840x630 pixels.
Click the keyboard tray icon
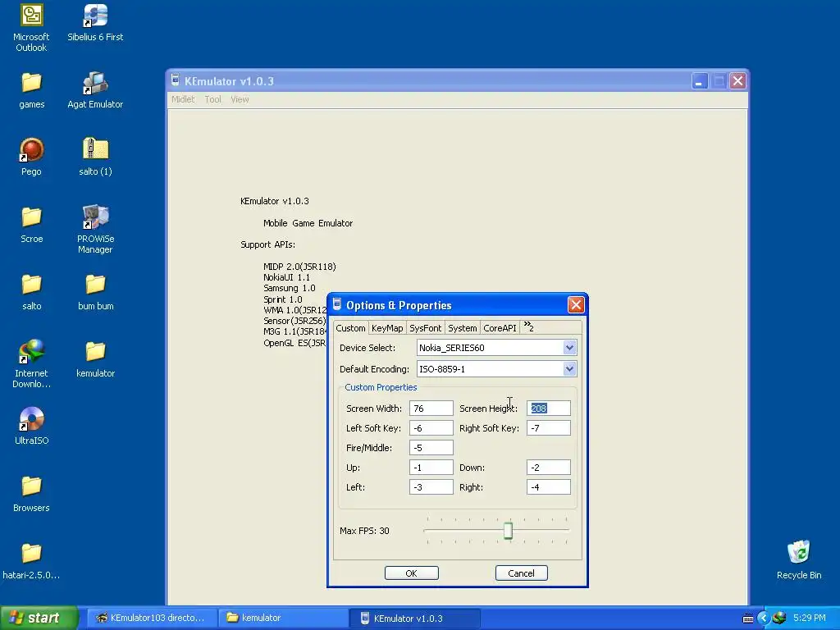[x=748, y=619]
